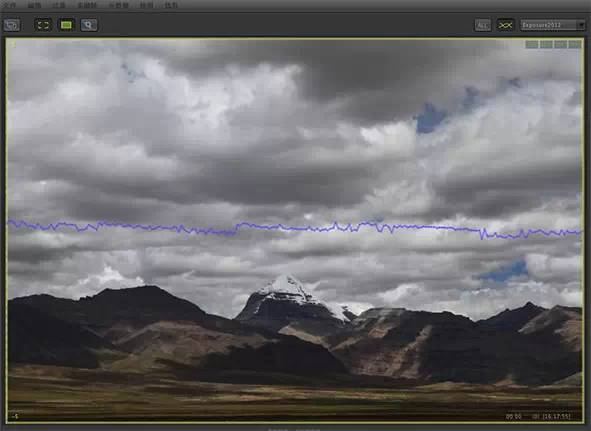The height and width of the screenshot is (431, 591).
Task: Click the second green overlay box in preview corner
Action: point(546,44)
